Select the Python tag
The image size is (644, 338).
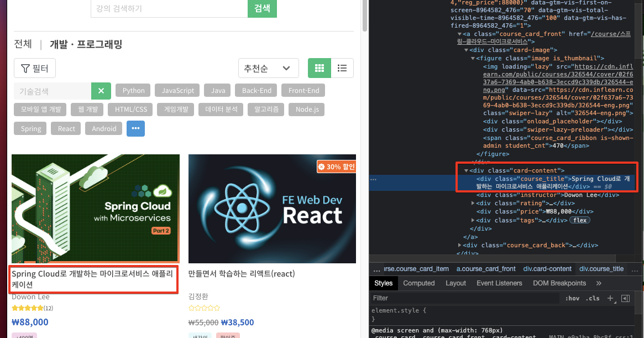point(133,91)
